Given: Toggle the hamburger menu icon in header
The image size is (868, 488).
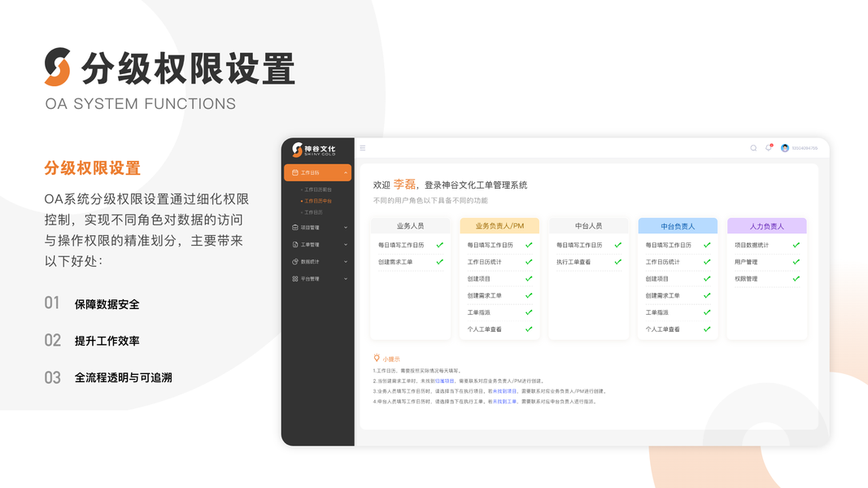Looking at the screenshot, I should 363,148.
